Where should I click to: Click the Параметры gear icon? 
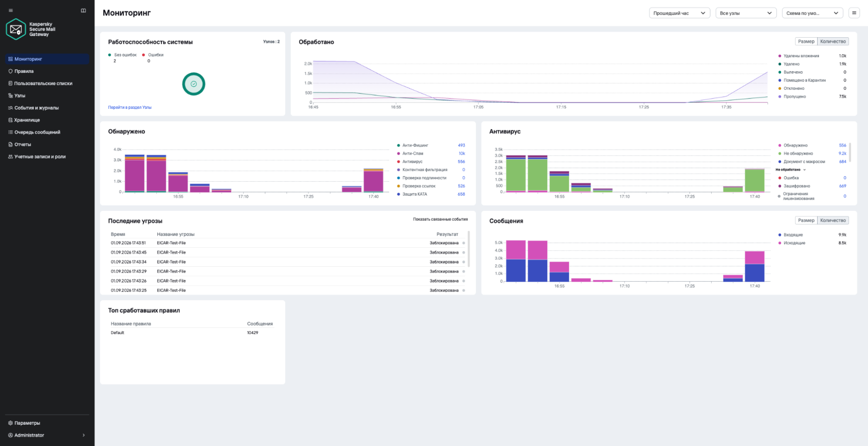[x=10, y=423]
